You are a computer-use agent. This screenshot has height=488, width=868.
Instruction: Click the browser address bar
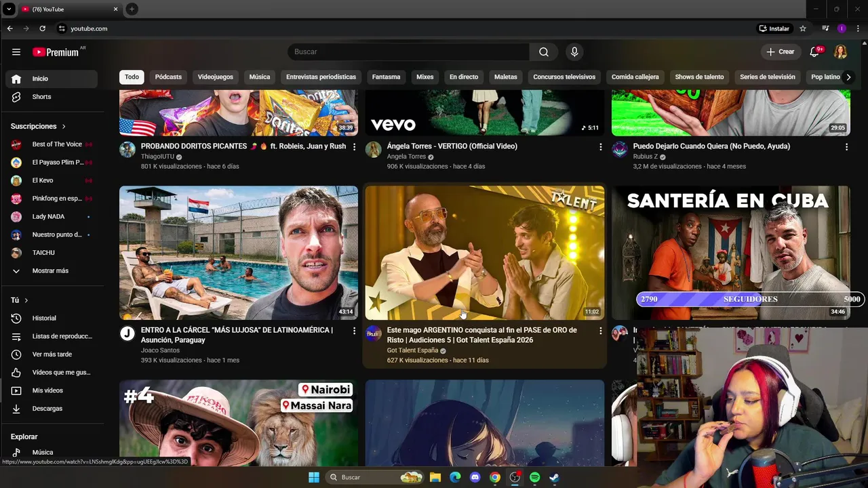[403, 28]
